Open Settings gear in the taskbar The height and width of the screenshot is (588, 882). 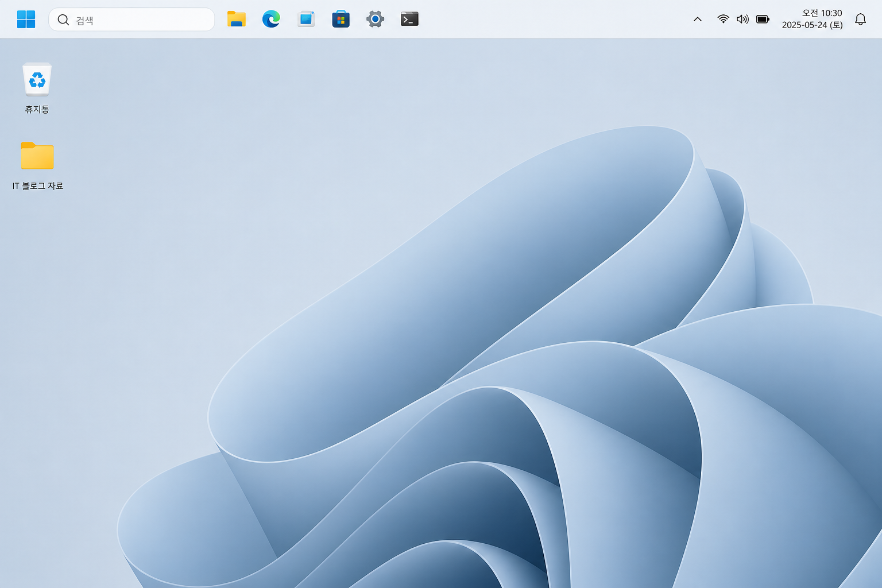point(375,20)
